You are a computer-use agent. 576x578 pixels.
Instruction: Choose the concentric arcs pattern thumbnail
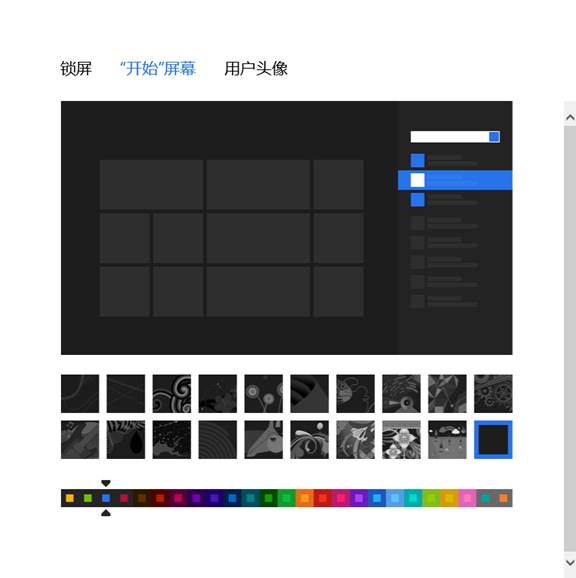point(217,440)
